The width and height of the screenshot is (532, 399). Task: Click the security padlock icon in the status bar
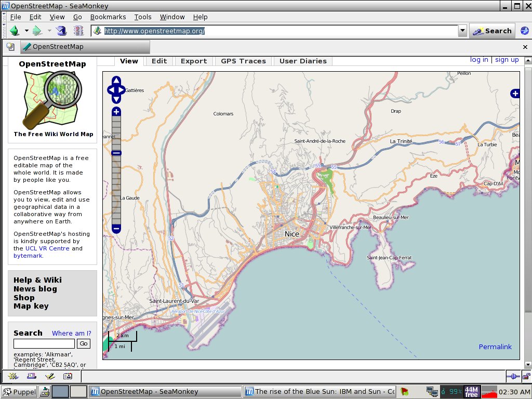[x=526, y=376]
